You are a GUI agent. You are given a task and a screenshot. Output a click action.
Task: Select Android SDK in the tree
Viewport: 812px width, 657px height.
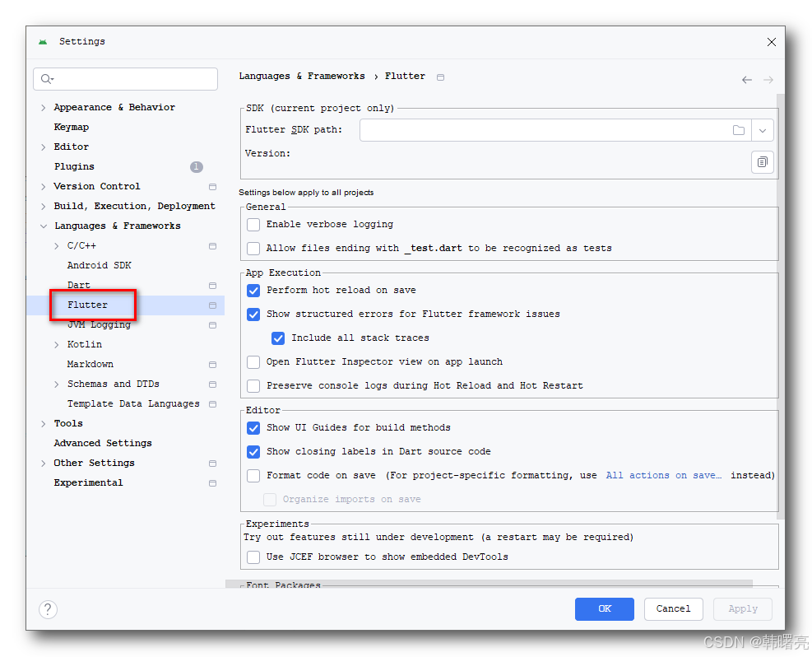[x=99, y=265]
